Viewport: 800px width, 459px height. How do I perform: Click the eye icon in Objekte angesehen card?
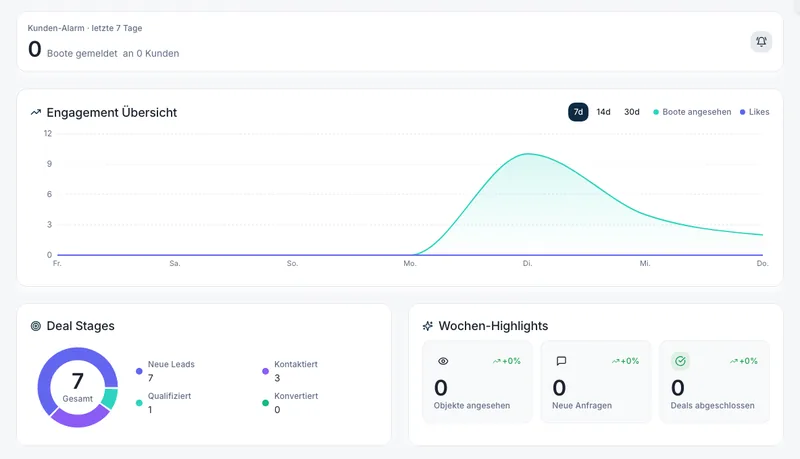pyautogui.click(x=443, y=361)
